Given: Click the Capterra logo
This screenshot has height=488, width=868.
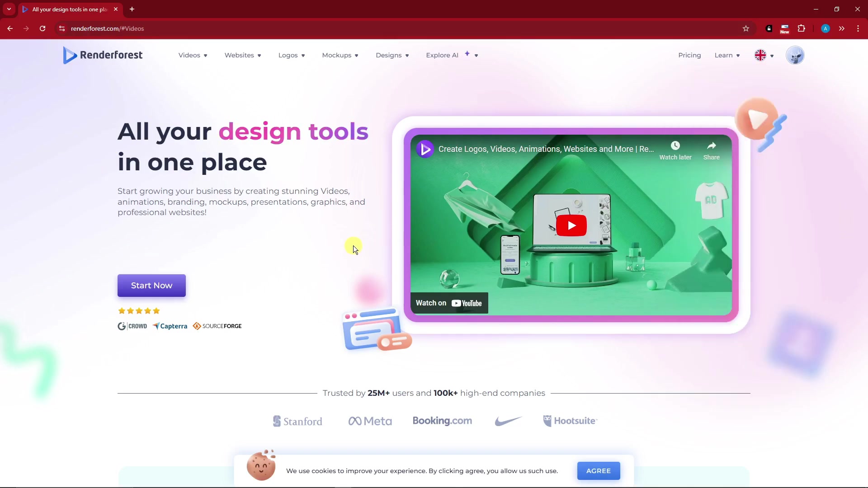Looking at the screenshot, I should coord(170,326).
